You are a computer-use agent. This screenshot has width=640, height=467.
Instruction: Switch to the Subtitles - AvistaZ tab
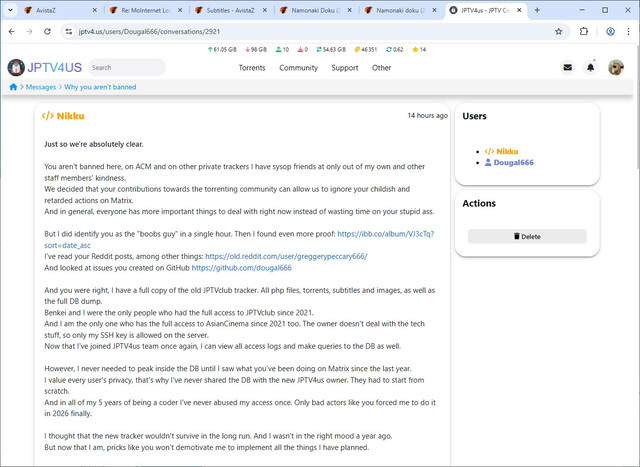232,10
